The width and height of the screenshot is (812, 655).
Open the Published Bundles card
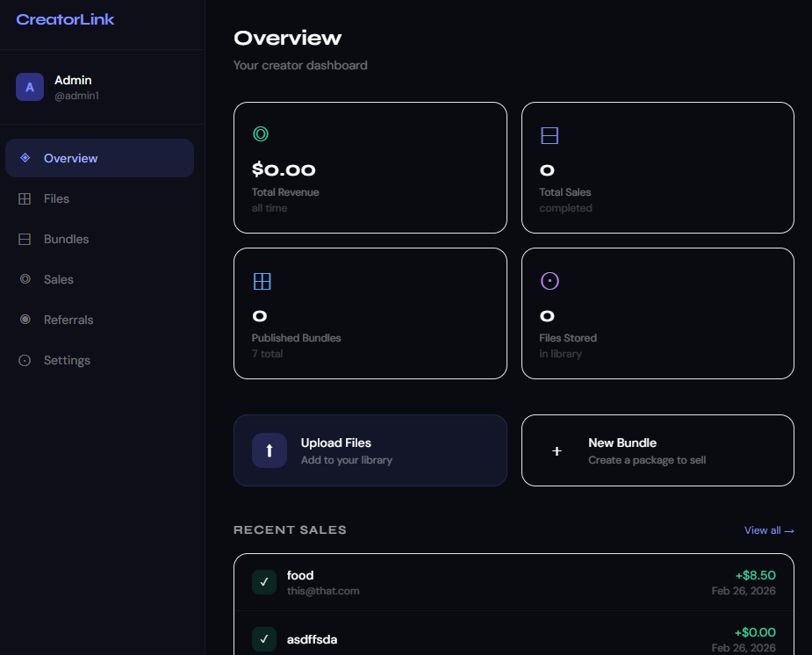pos(370,313)
